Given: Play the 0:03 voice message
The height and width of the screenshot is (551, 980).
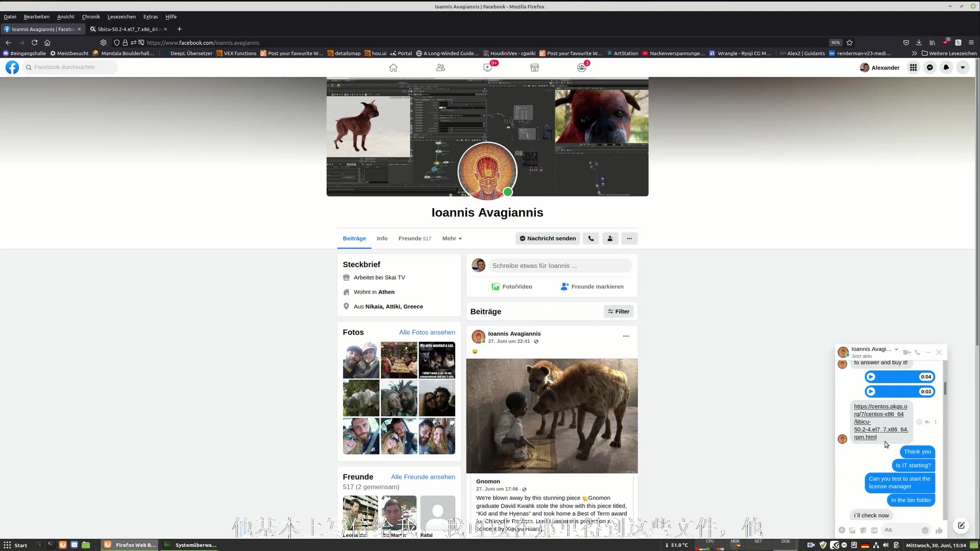Looking at the screenshot, I should point(871,391).
